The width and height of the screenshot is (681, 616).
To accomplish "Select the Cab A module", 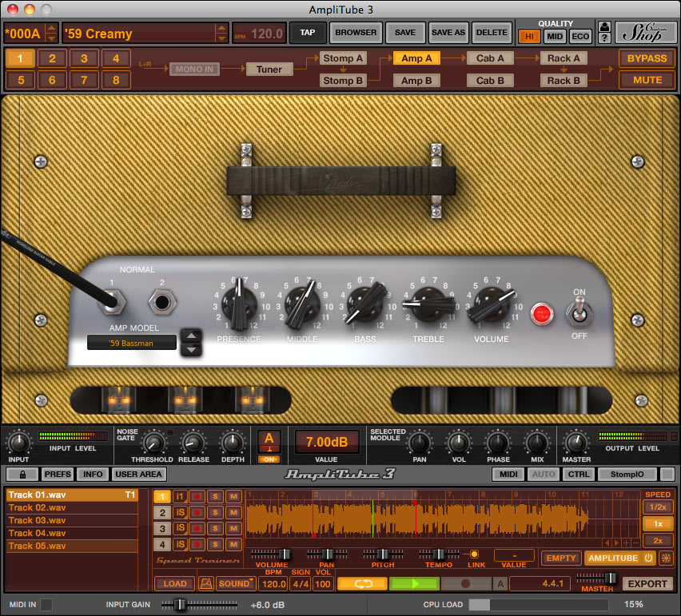I will point(490,58).
